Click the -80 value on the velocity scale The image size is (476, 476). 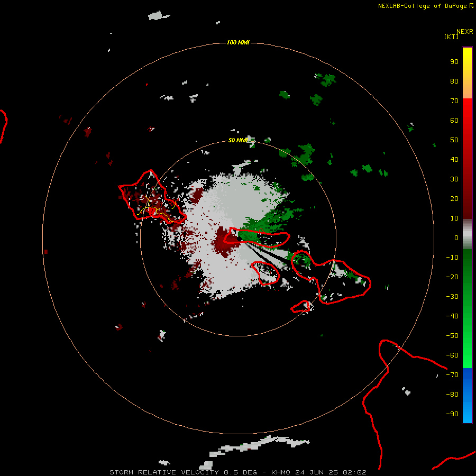[452, 395]
